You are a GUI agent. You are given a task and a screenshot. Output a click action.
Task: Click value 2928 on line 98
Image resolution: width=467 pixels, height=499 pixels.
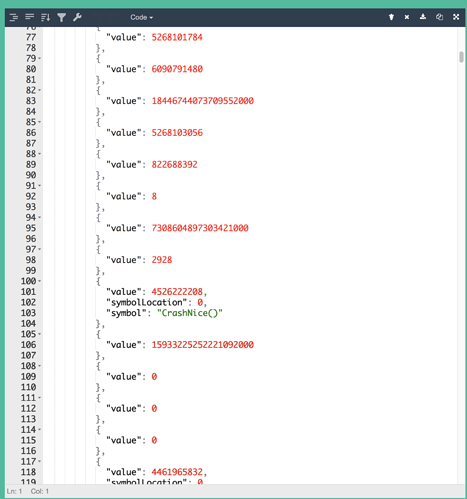(x=162, y=260)
